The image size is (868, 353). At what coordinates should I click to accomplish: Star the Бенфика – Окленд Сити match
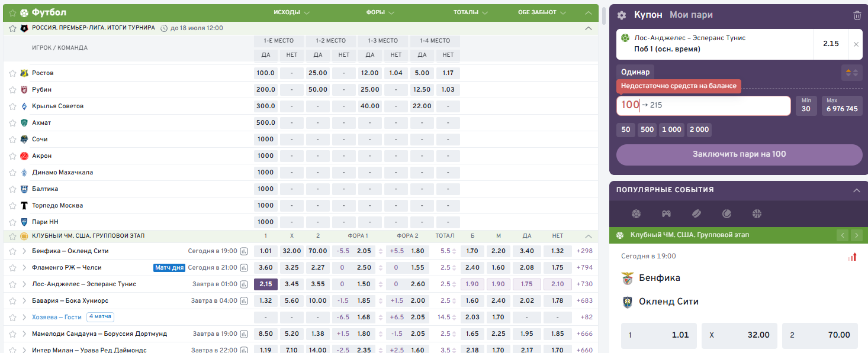coord(12,251)
